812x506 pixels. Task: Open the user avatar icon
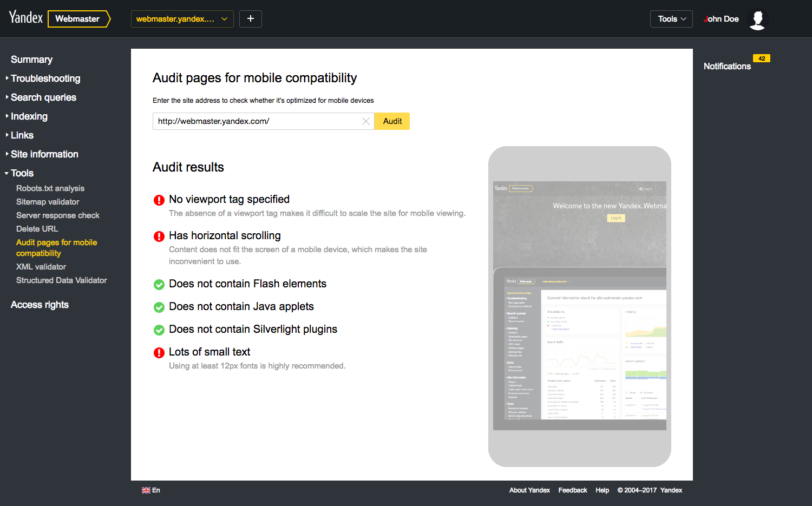pos(757,19)
